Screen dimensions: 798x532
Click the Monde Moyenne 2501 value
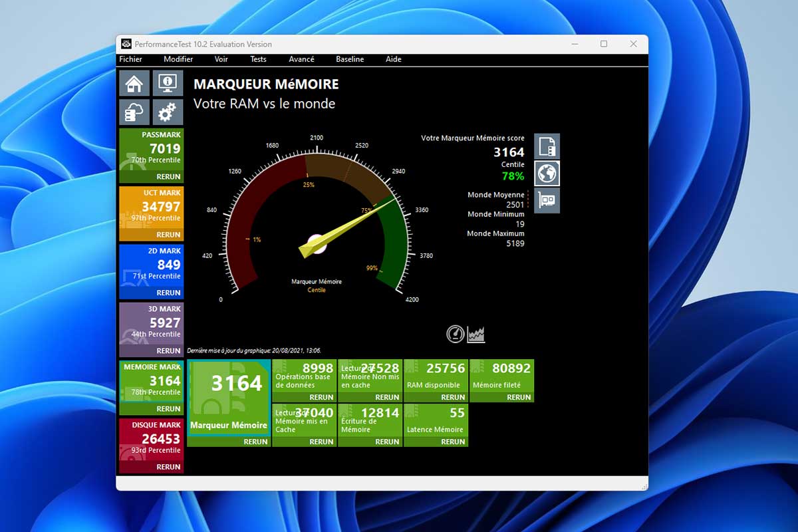click(515, 205)
